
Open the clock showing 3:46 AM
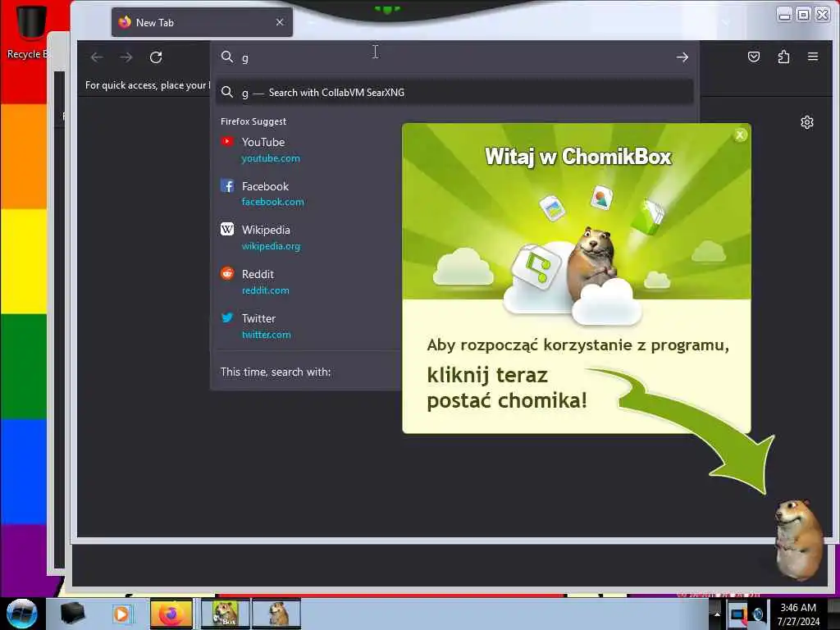click(798, 614)
